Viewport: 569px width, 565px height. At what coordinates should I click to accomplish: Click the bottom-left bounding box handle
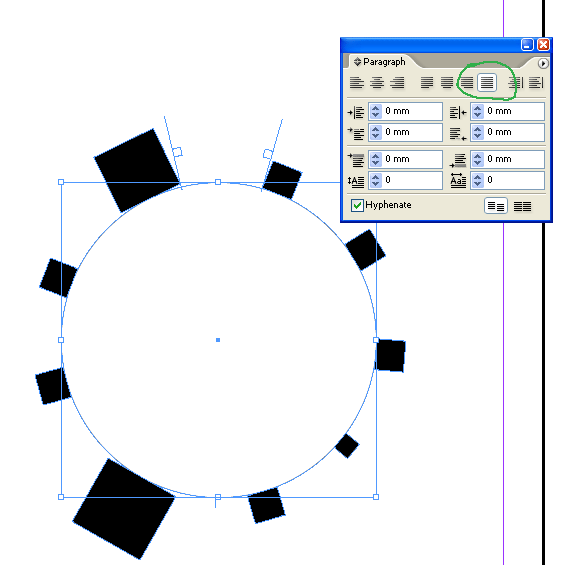[61, 497]
